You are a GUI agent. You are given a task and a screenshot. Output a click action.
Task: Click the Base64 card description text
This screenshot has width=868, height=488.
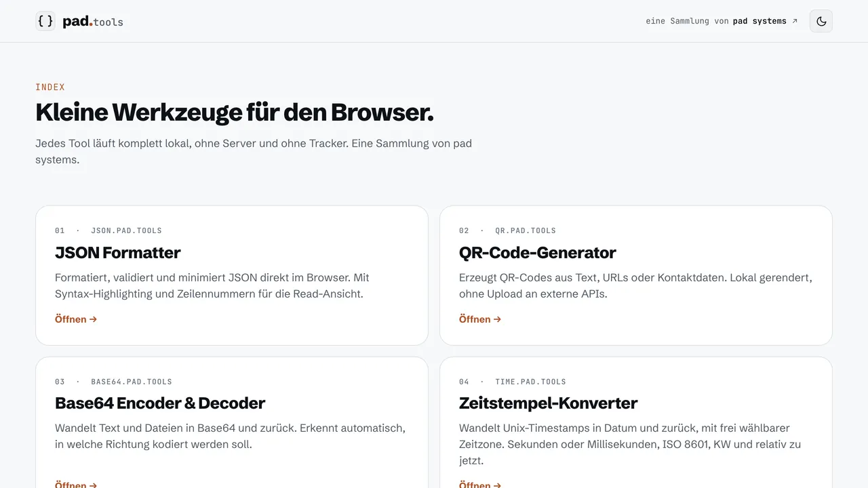click(x=231, y=436)
